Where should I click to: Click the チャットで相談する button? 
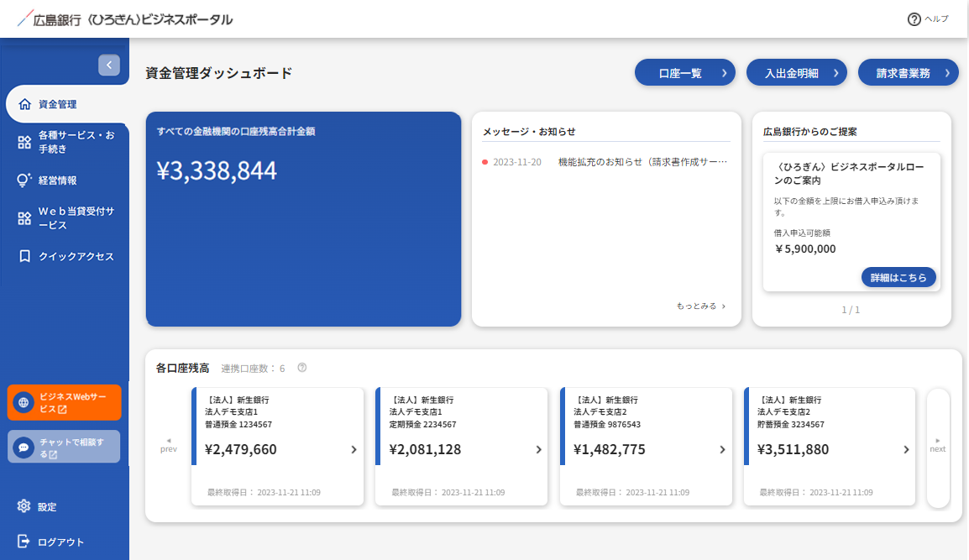pyautogui.click(x=65, y=447)
